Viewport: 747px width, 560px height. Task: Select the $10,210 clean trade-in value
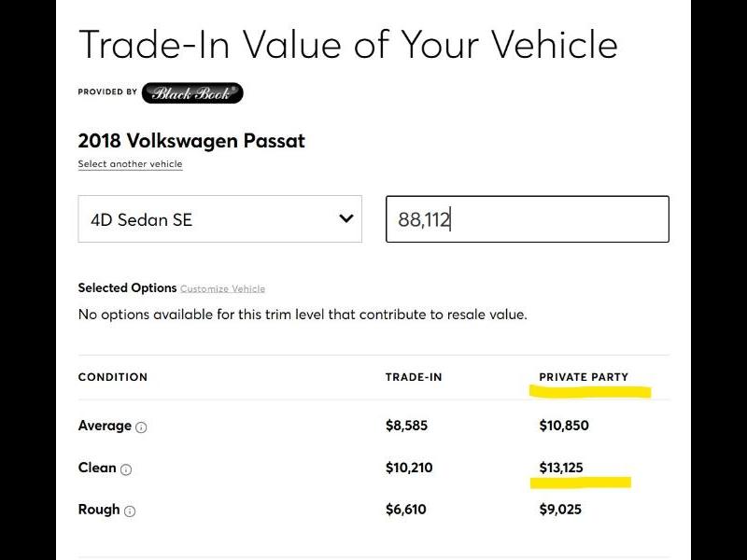(410, 468)
